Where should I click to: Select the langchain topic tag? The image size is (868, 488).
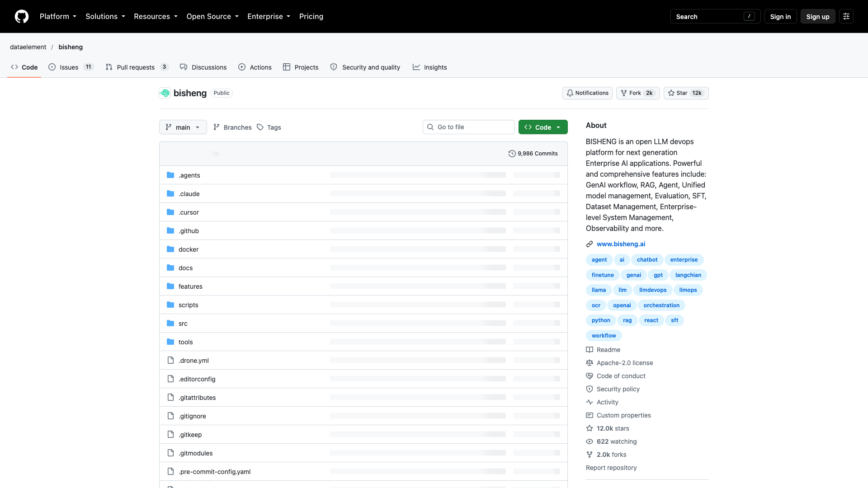point(688,275)
